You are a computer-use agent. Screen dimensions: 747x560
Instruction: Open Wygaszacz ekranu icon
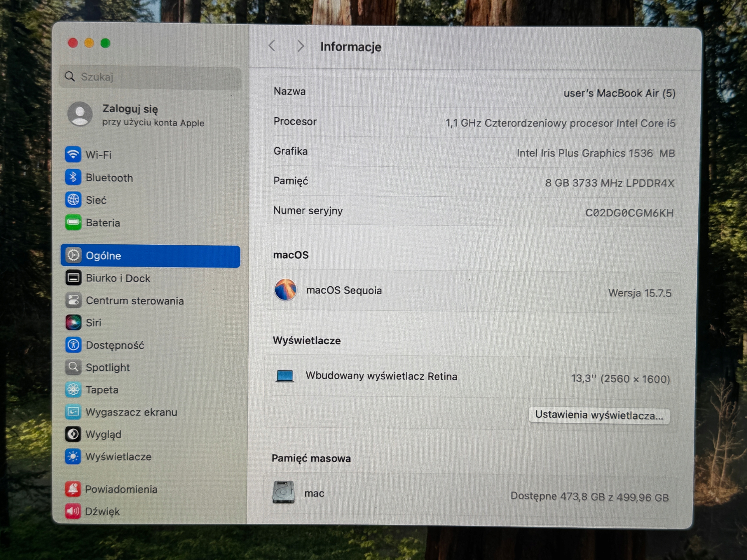(73, 412)
